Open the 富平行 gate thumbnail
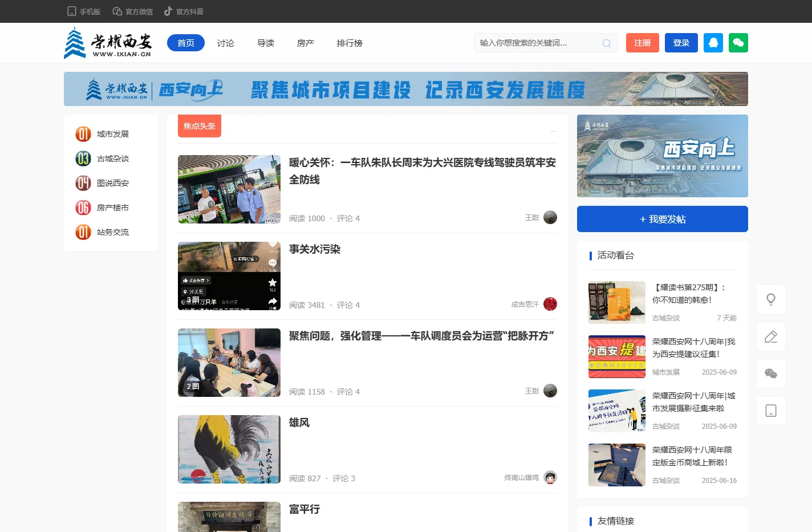 point(229,517)
